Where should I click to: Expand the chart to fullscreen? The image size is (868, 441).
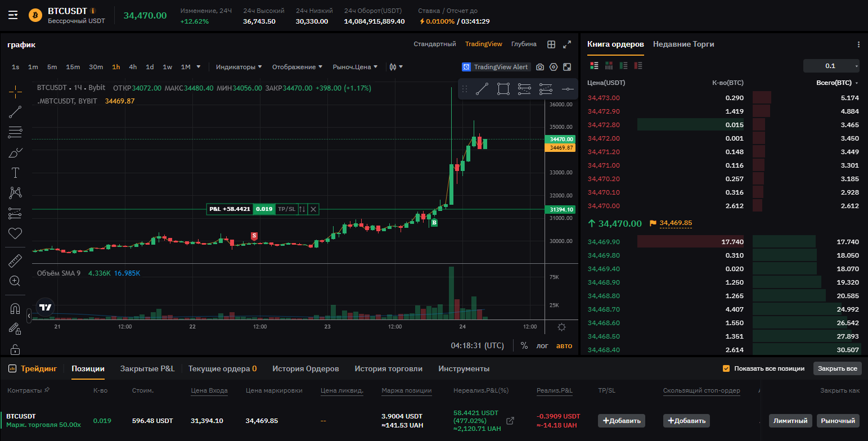click(x=567, y=44)
